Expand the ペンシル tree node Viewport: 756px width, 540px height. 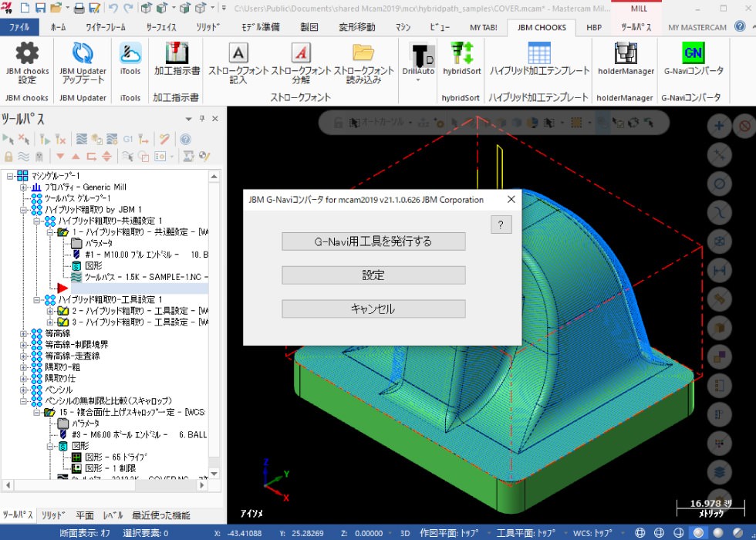coord(24,390)
